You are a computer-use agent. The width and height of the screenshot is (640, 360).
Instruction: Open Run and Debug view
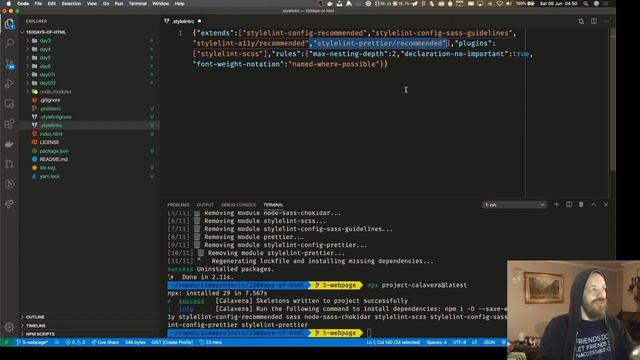click(9, 84)
